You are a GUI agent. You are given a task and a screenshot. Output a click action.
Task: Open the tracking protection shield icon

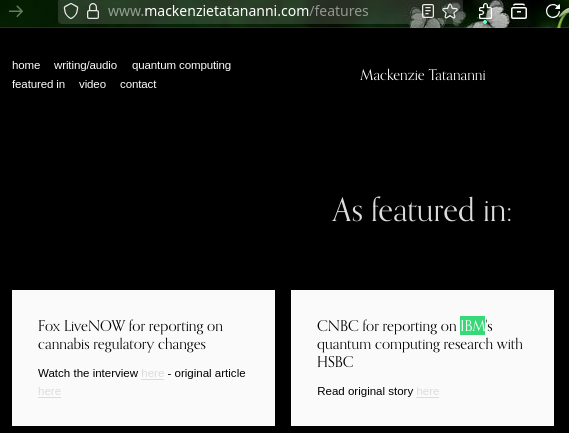pyautogui.click(x=71, y=11)
